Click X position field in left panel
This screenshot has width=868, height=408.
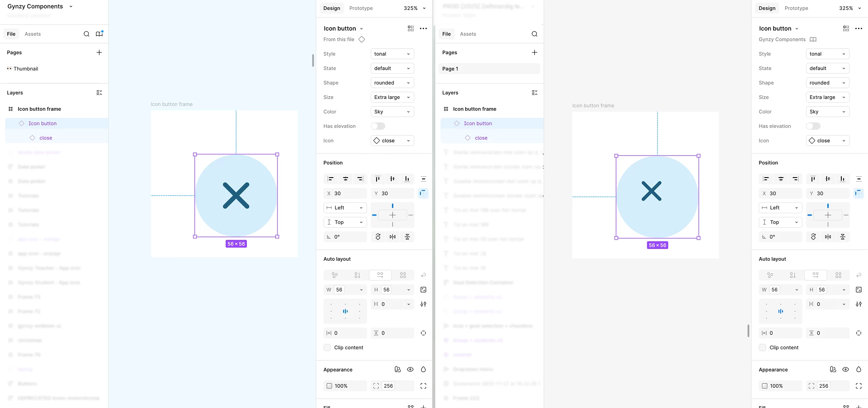345,193
